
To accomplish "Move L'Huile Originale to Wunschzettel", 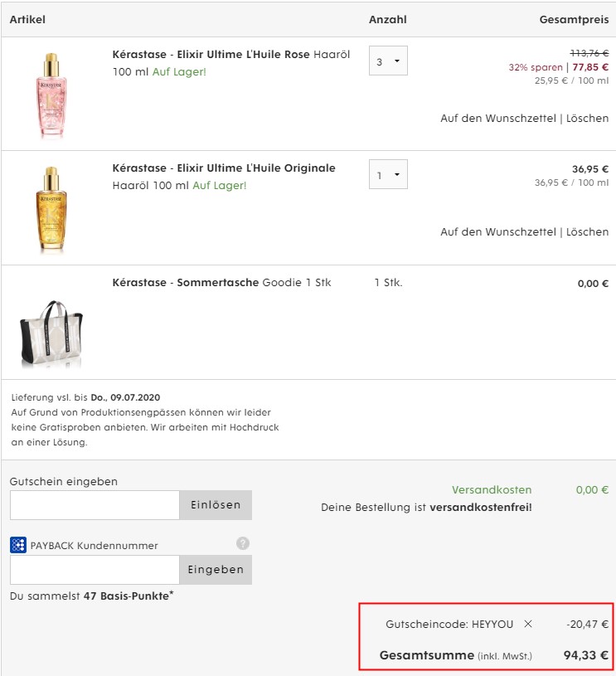I will (498, 232).
